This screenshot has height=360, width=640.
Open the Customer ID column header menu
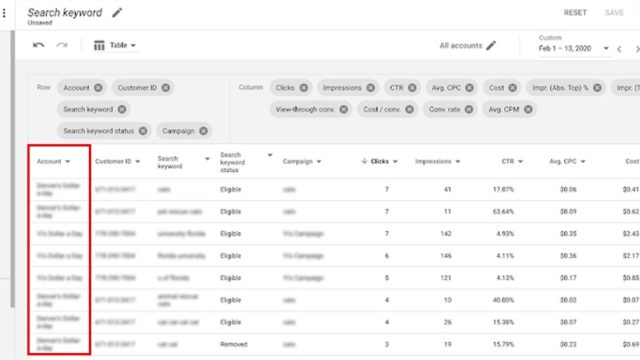[x=138, y=162]
